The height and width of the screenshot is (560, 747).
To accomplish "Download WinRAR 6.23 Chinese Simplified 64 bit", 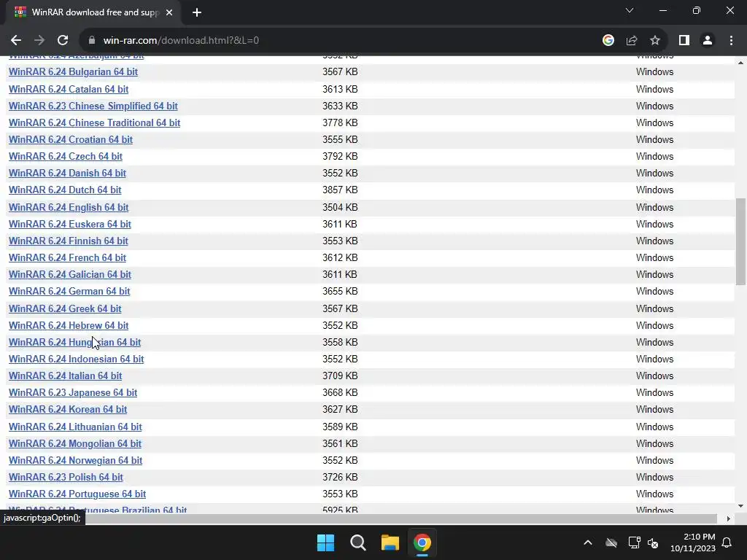I will [93, 106].
